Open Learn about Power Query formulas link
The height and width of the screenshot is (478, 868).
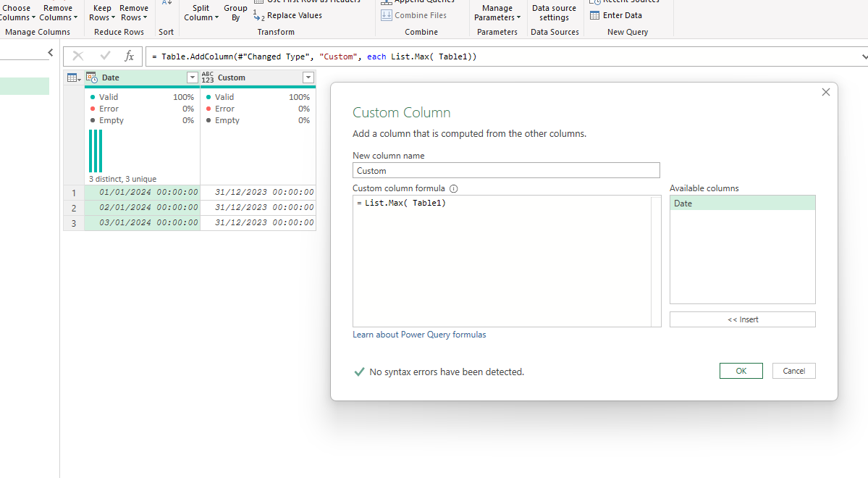click(x=419, y=335)
